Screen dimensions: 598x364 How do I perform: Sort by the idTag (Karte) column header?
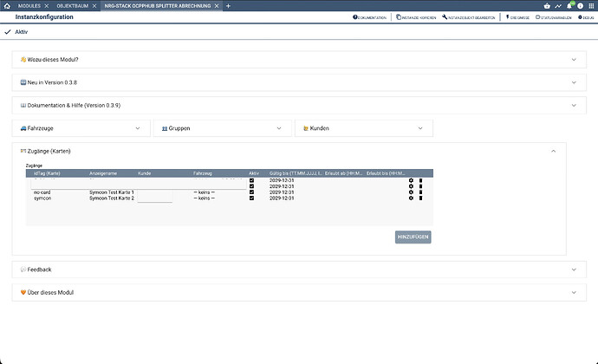pos(47,173)
